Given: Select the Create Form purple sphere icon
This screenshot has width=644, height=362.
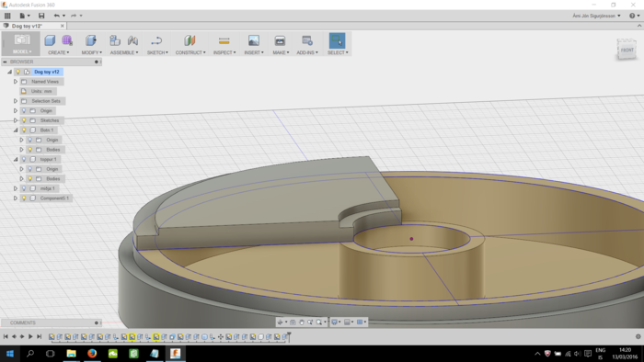Looking at the screenshot, I should (x=67, y=40).
